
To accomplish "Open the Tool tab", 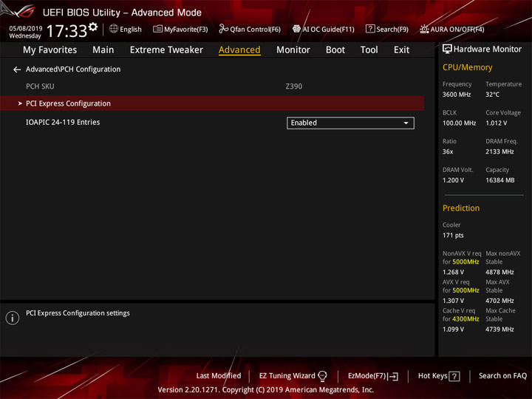I will (369, 50).
